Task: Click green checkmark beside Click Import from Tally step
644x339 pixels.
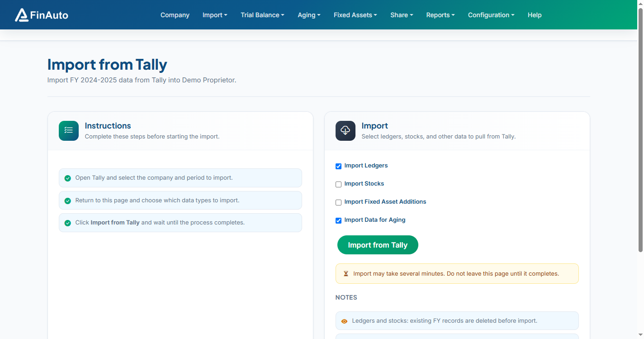Action: pos(68,223)
